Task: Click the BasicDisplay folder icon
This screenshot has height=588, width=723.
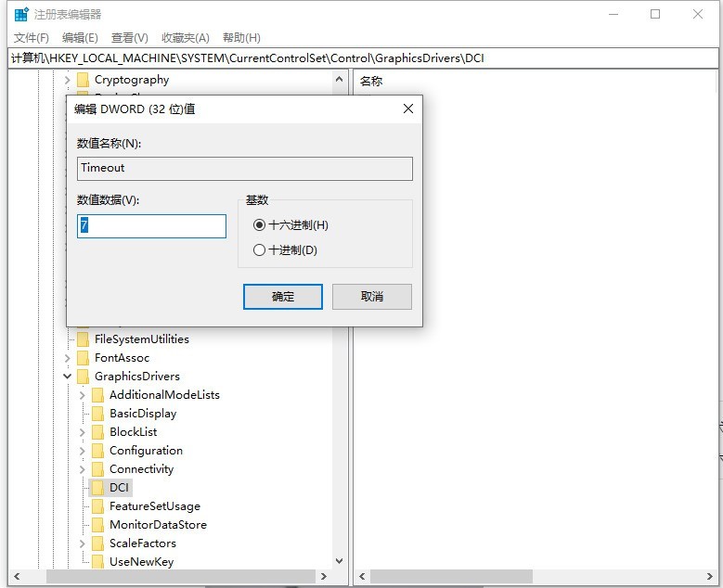Action: pos(97,414)
